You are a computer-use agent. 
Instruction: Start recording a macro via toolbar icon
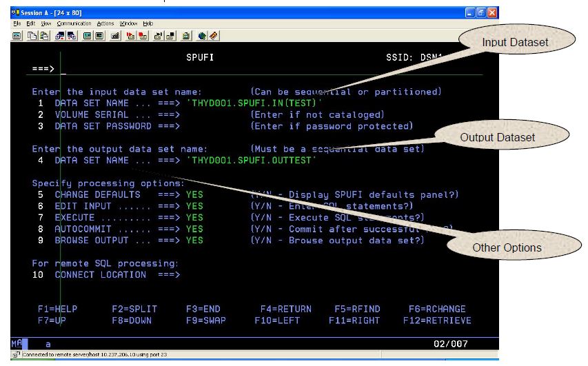[x=130, y=36]
